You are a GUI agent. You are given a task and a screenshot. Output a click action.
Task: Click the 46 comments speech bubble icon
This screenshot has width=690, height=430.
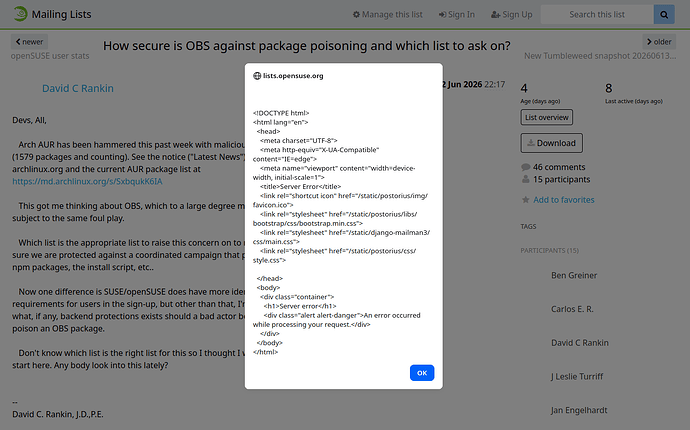tap(525, 167)
